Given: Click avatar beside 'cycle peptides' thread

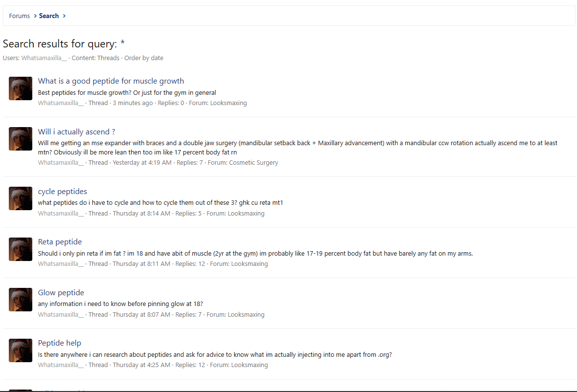Looking at the screenshot, I should (x=21, y=198).
